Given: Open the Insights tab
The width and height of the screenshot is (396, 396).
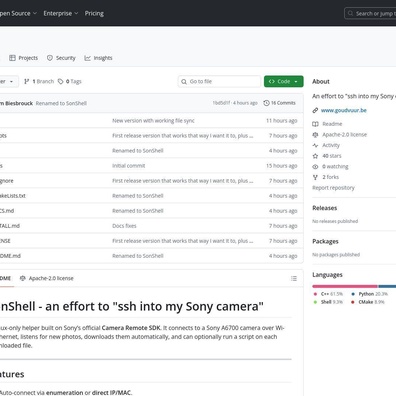Looking at the screenshot, I should 98,58.
